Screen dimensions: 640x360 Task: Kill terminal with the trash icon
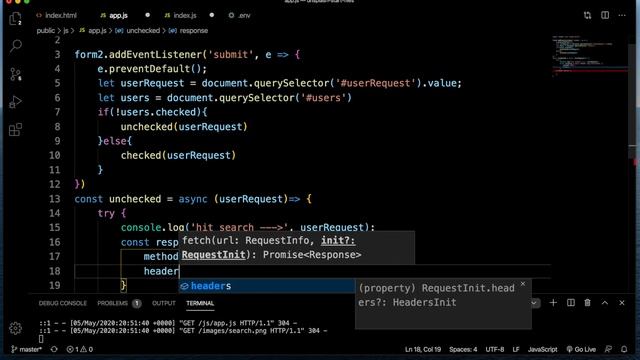tap(587, 303)
